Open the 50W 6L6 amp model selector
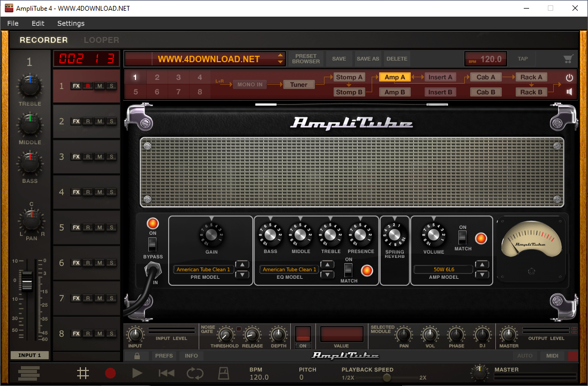This screenshot has width=588, height=386. pos(443,270)
